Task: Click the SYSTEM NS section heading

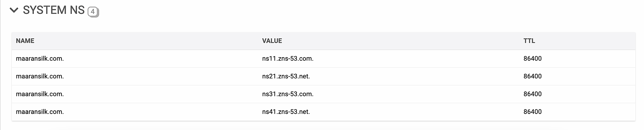Action: (x=54, y=10)
